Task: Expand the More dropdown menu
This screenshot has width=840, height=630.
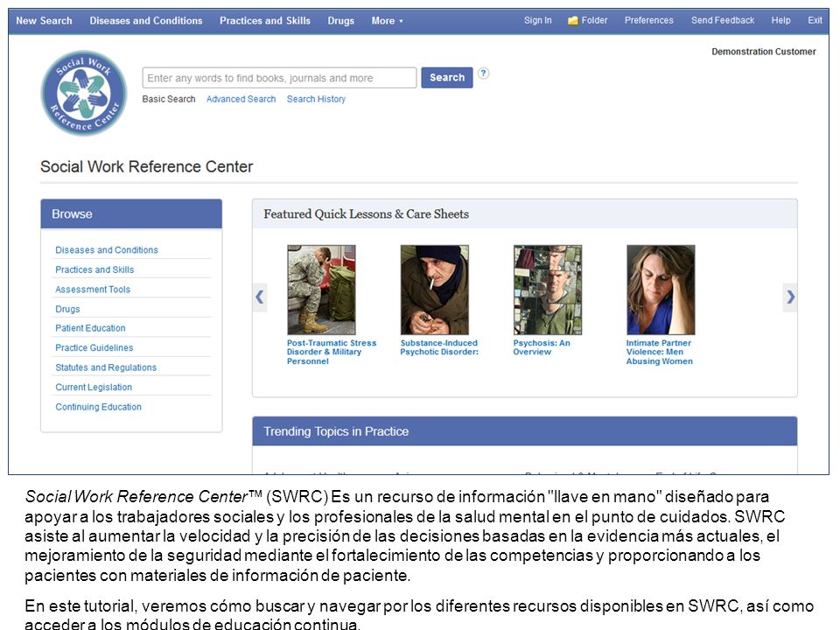Action: click(x=388, y=21)
